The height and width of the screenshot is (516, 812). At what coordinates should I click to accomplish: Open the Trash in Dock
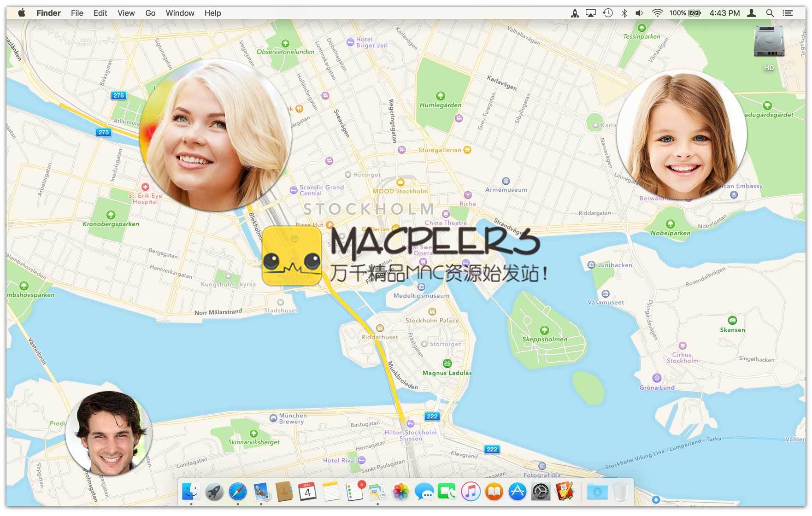621,492
